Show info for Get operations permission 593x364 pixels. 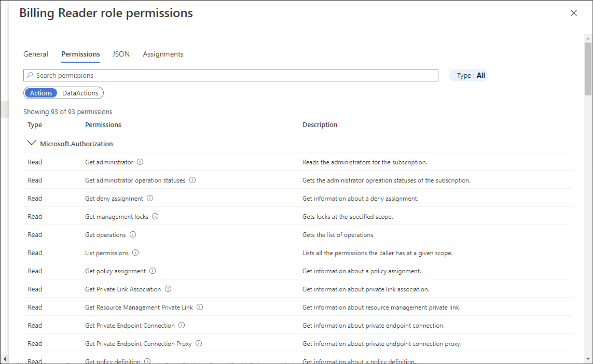tap(133, 234)
